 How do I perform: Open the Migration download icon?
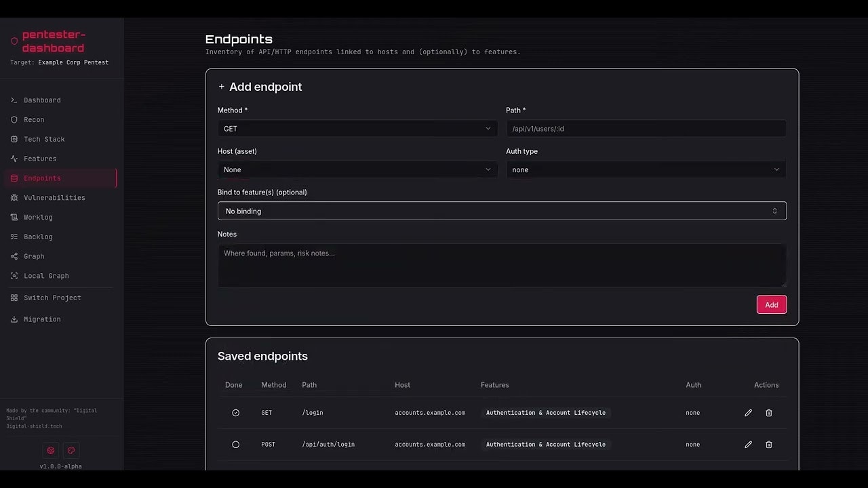pyautogui.click(x=14, y=319)
